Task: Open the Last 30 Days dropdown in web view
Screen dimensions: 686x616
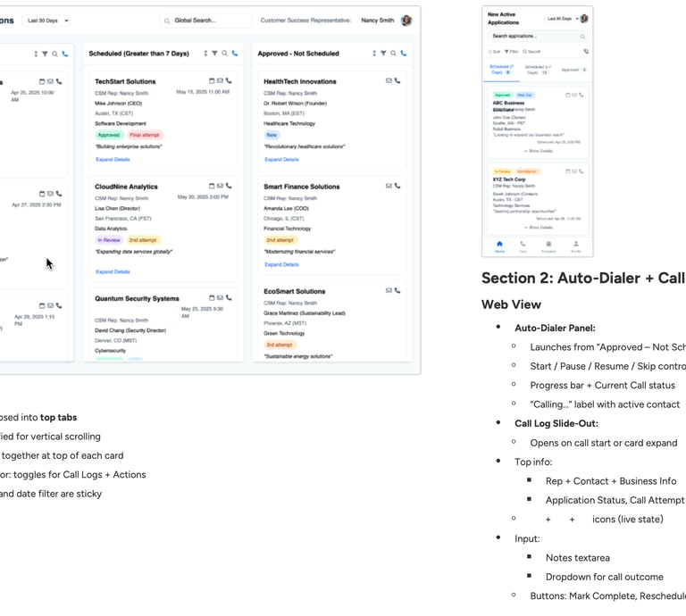Action: point(46,21)
